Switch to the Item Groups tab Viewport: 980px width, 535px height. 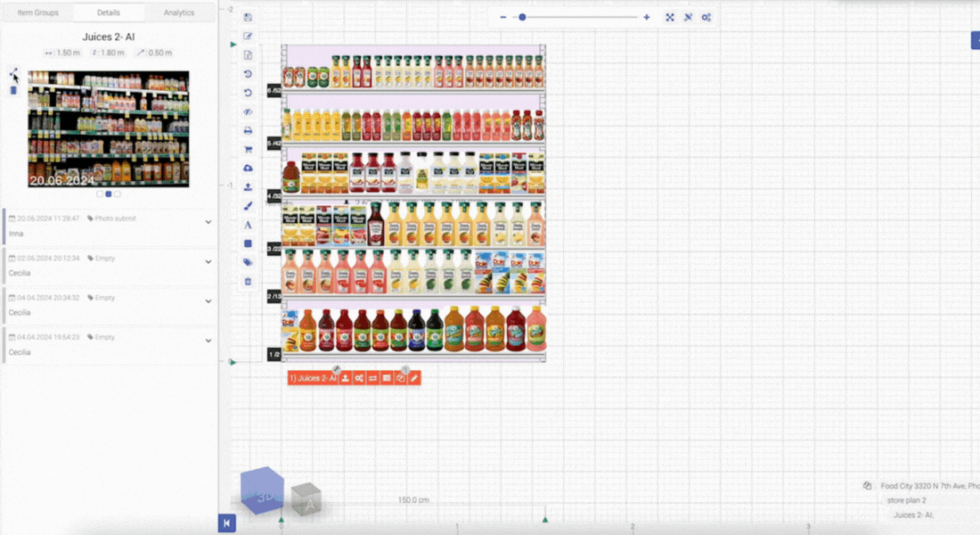coord(38,12)
